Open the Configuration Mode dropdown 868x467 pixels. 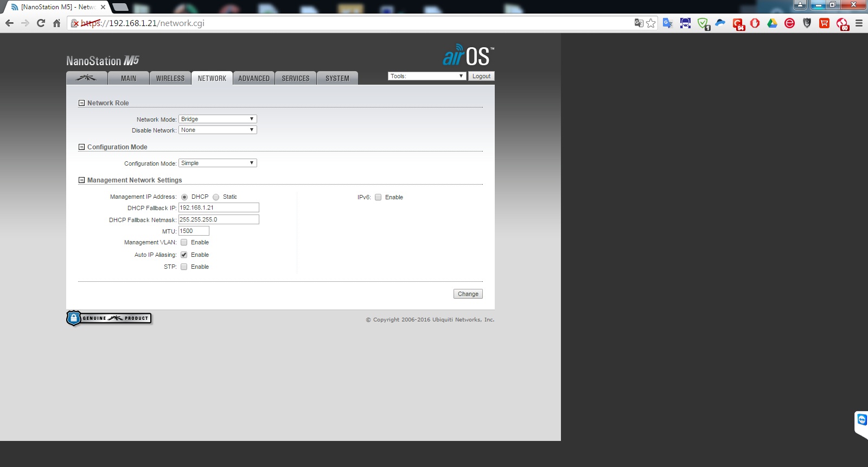[218, 163]
